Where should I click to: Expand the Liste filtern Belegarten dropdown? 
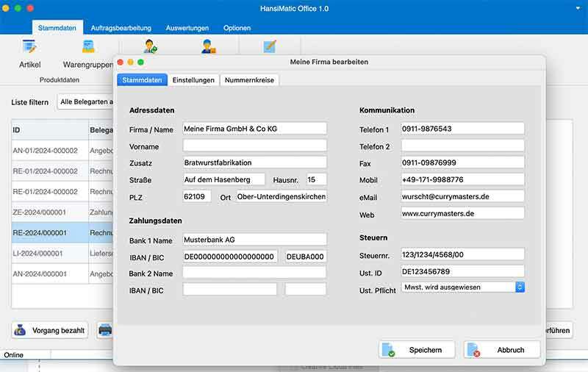85,101
